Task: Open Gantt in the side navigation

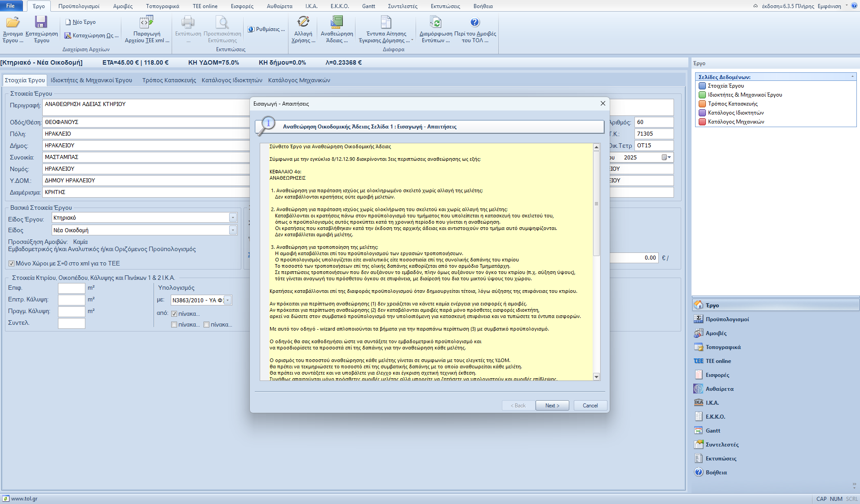Action: tap(713, 431)
